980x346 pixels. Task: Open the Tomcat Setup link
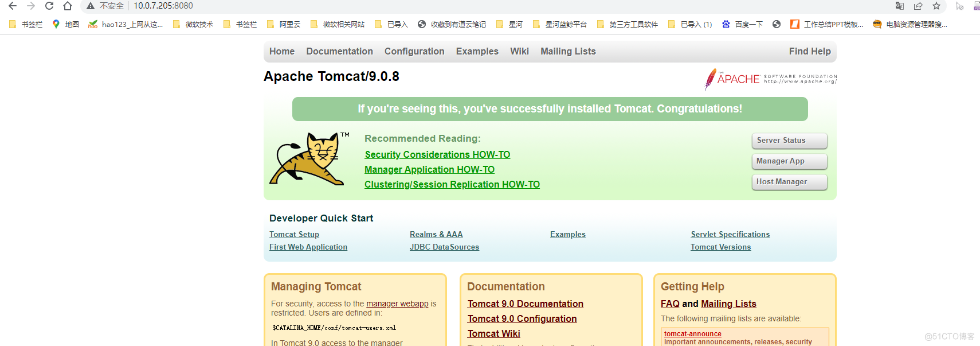click(294, 234)
